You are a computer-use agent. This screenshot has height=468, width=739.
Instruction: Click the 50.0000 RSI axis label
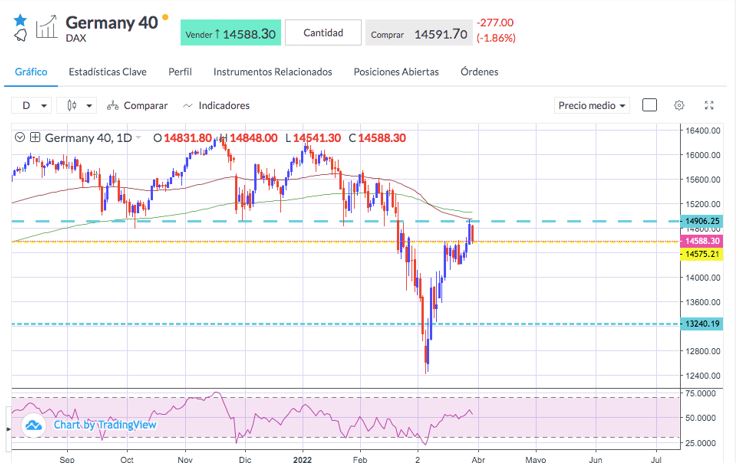700,418
